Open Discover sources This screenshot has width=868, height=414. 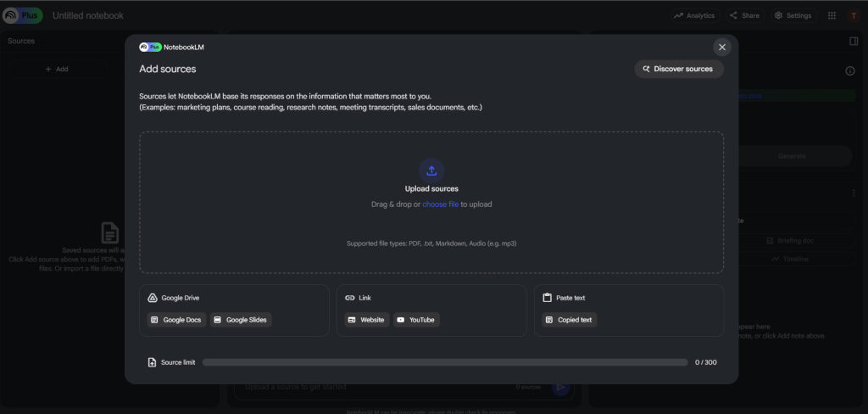point(679,70)
